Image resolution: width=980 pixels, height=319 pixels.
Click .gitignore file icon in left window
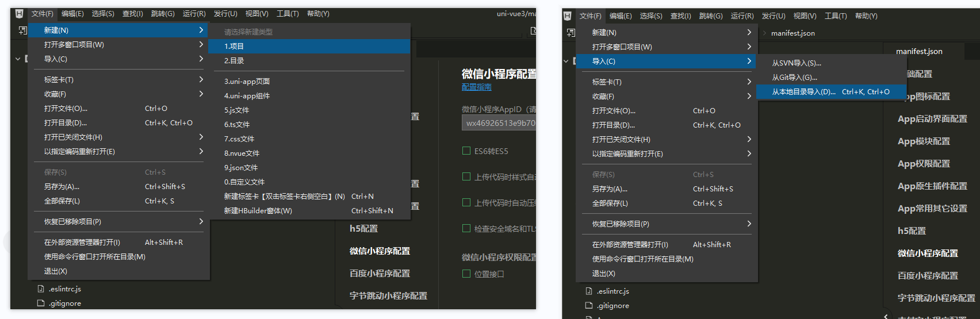point(41,303)
